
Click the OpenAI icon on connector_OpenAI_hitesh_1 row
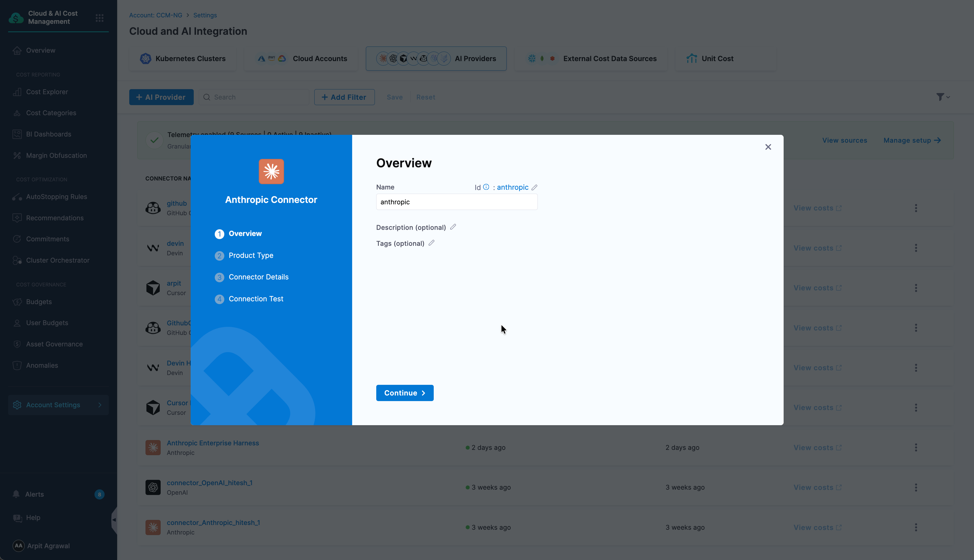pyautogui.click(x=153, y=487)
